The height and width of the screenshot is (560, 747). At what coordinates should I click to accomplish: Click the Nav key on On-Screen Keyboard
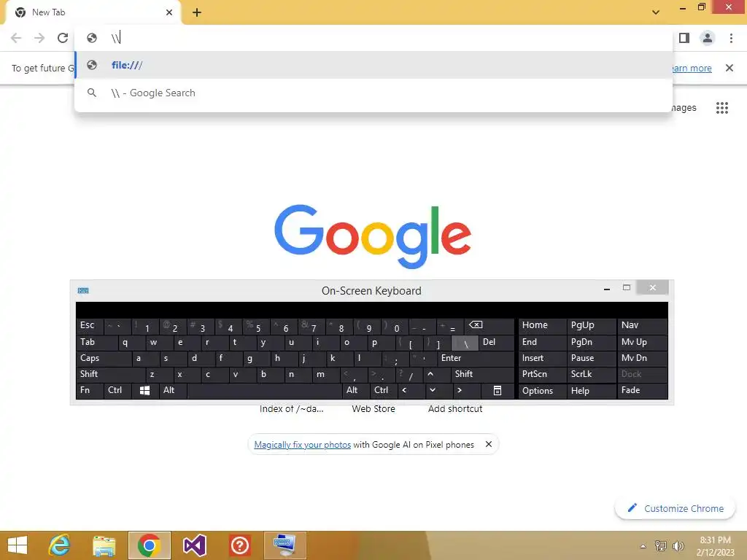[x=642, y=326]
